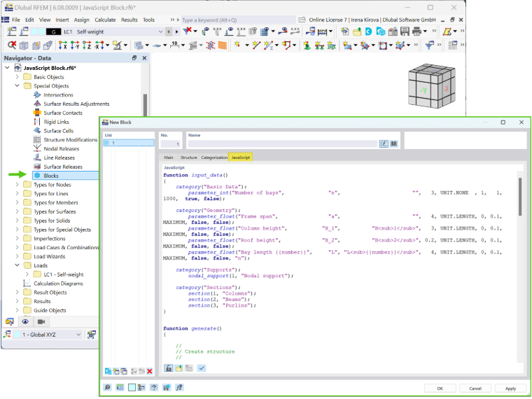Click the fx formula icon in the dialog's bottom bar

(179, 388)
